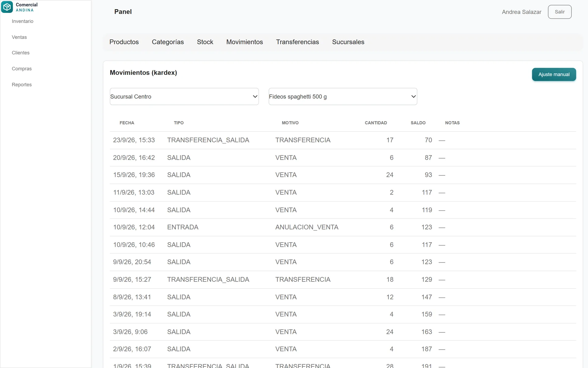
Task: Click the saldo value 119
Action: pyautogui.click(x=427, y=210)
